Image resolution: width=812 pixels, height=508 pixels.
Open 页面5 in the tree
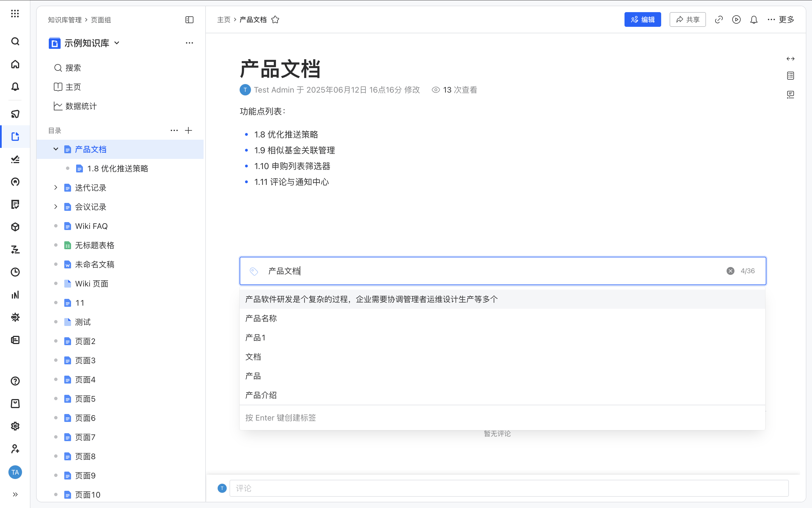(x=85, y=399)
